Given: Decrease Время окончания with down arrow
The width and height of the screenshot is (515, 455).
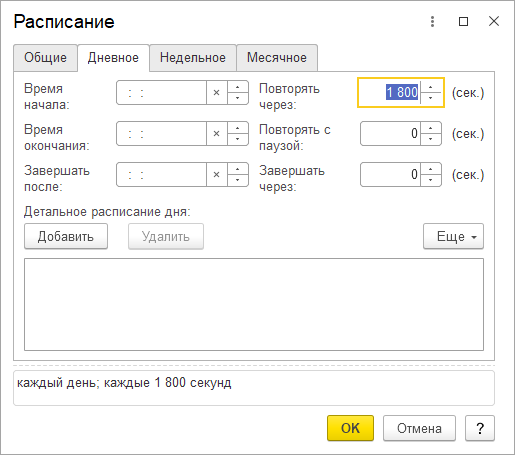Looking at the screenshot, I should tap(238, 139).
